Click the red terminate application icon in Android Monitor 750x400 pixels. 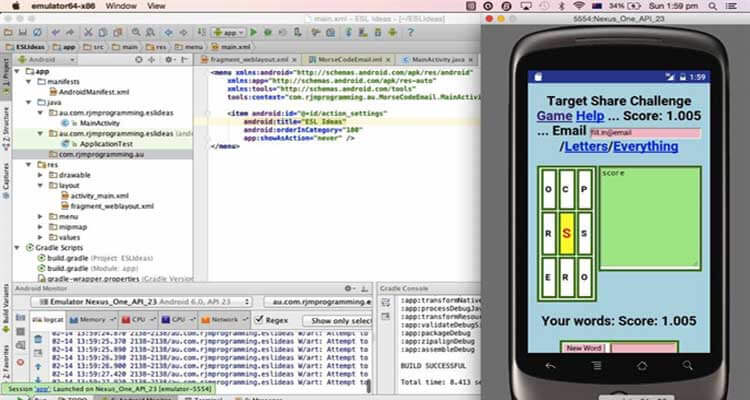coord(21,362)
